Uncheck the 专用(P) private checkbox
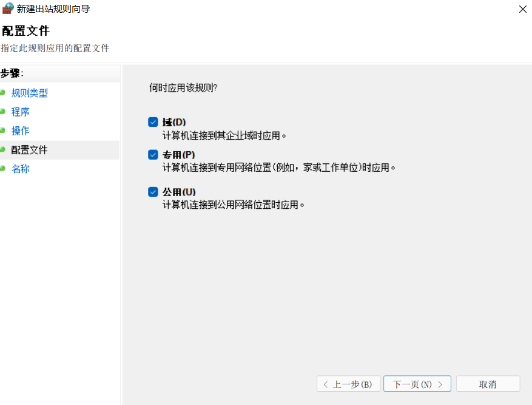This screenshot has height=405, width=532. pyautogui.click(x=153, y=155)
